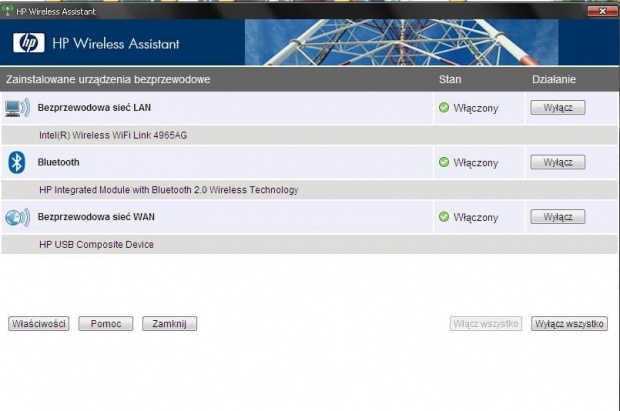Click the wireless WAN globe icon
The height and width of the screenshot is (411, 620).
tap(17, 217)
